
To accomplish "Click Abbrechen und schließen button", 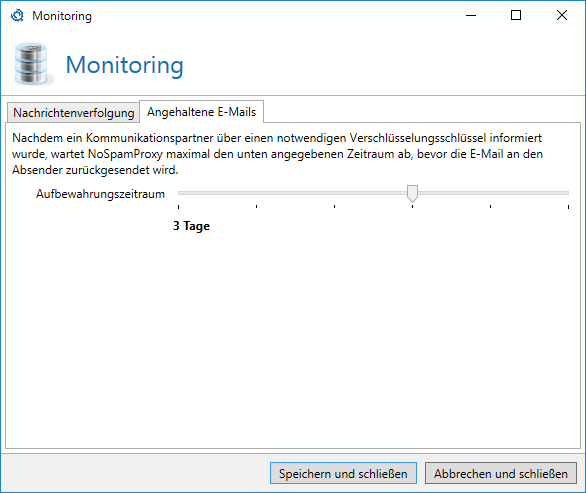I will [x=500, y=474].
